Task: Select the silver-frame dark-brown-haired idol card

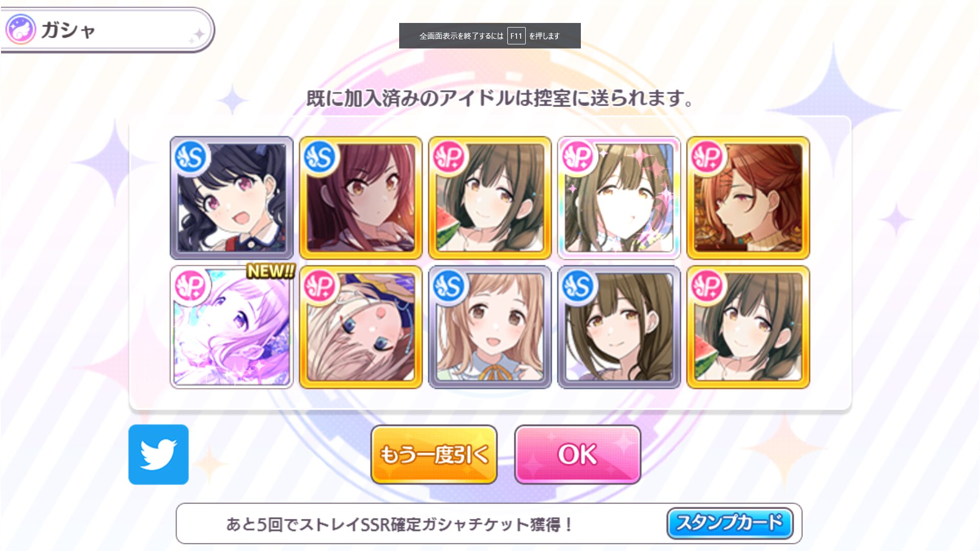Action: pyautogui.click(x=619, y=327)
